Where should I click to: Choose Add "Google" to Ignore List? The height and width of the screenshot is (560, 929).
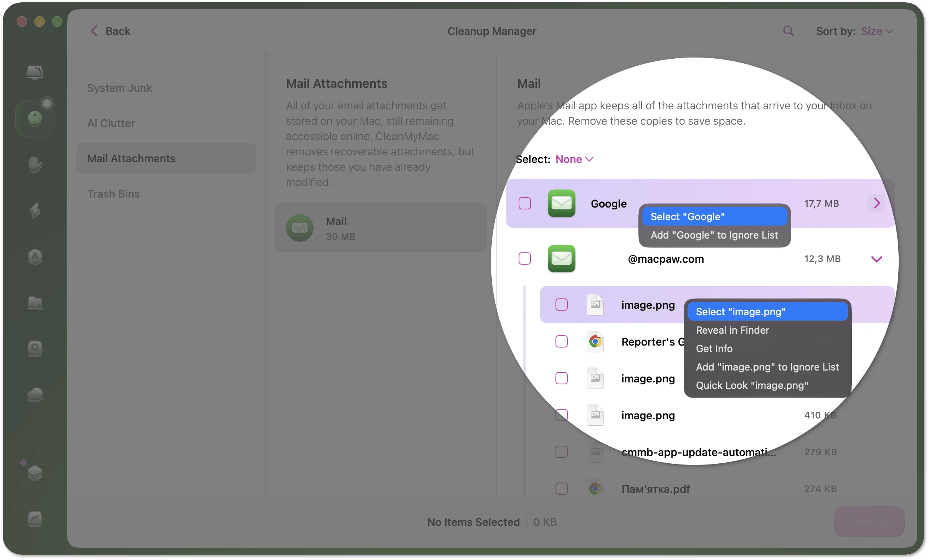714,235
